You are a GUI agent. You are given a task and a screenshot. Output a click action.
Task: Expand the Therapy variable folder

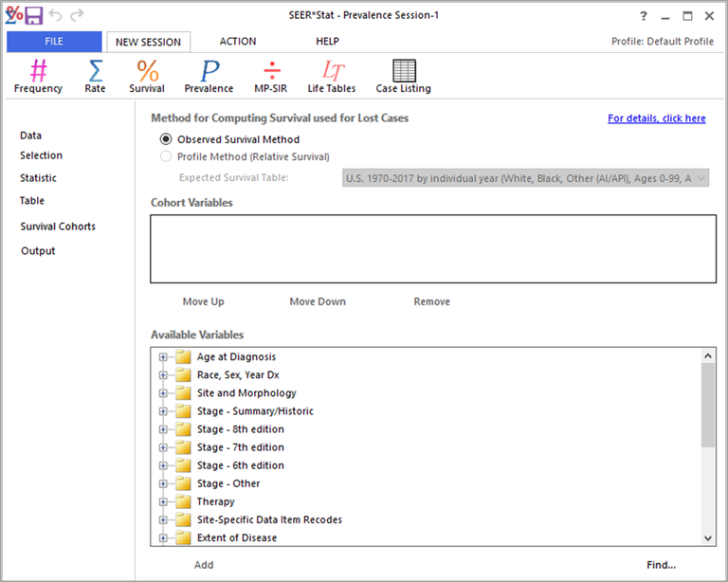click(x=163, y=501)
